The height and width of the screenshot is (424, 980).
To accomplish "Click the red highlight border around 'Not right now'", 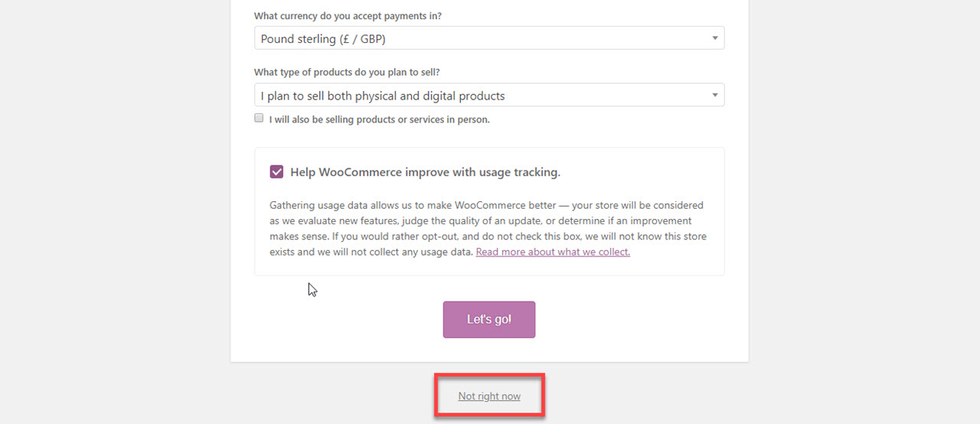I will point(489,375).
